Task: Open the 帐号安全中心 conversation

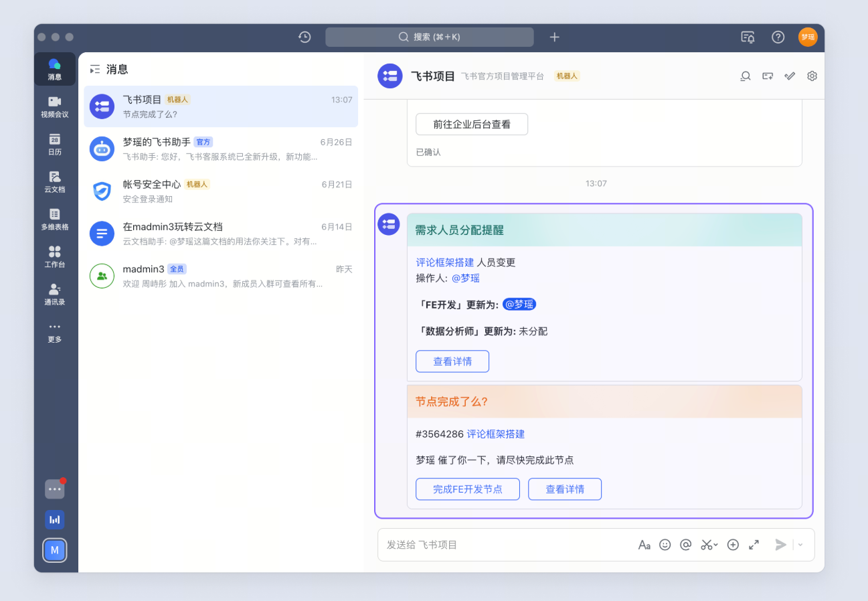Action: 221,191
